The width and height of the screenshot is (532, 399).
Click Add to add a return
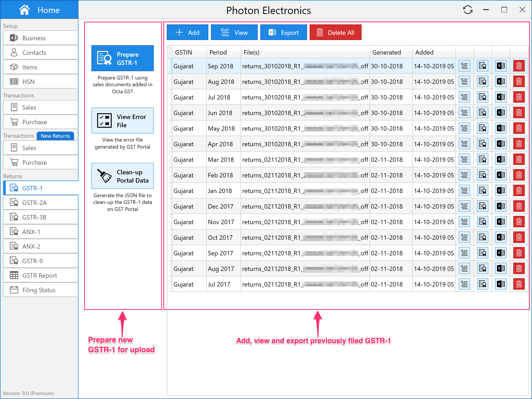[x=187, y=32]
